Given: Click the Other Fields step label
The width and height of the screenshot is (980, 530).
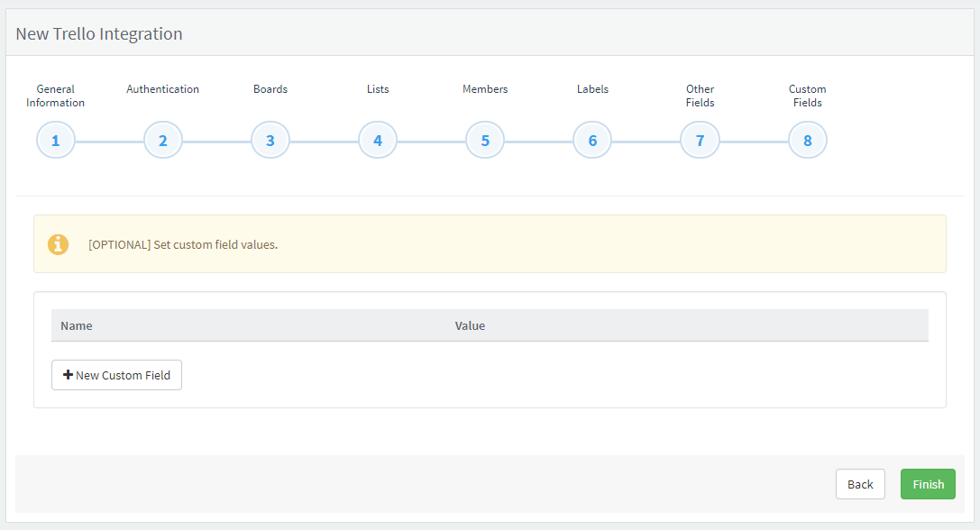Looking at the screenshot, I should 700,96.
